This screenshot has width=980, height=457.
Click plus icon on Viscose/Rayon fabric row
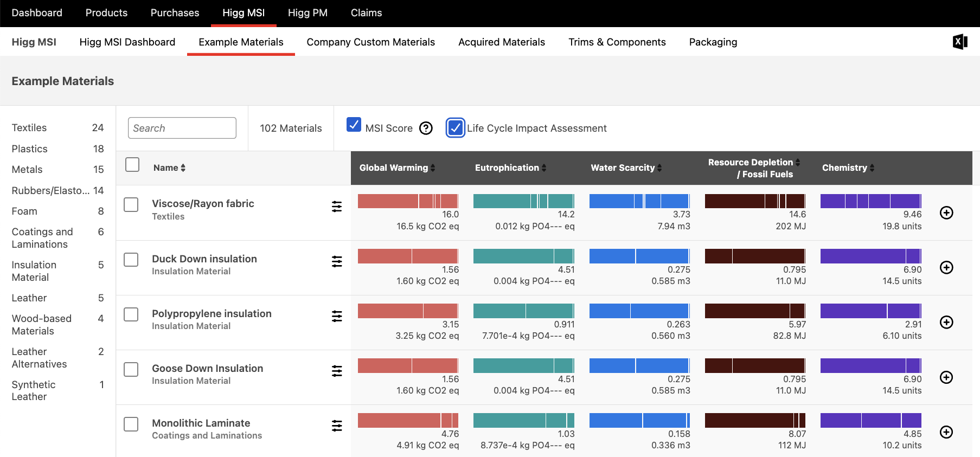coord(946,213)
